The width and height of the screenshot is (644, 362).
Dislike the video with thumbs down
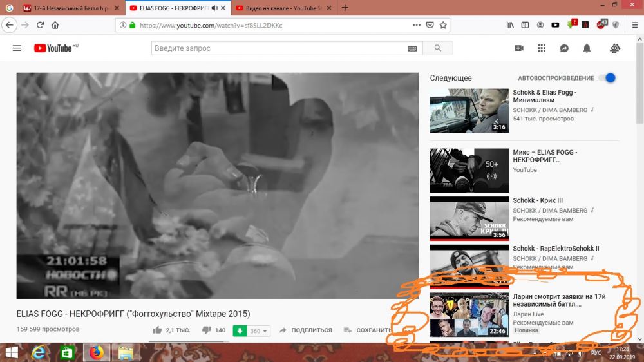(x=206, y=330)
